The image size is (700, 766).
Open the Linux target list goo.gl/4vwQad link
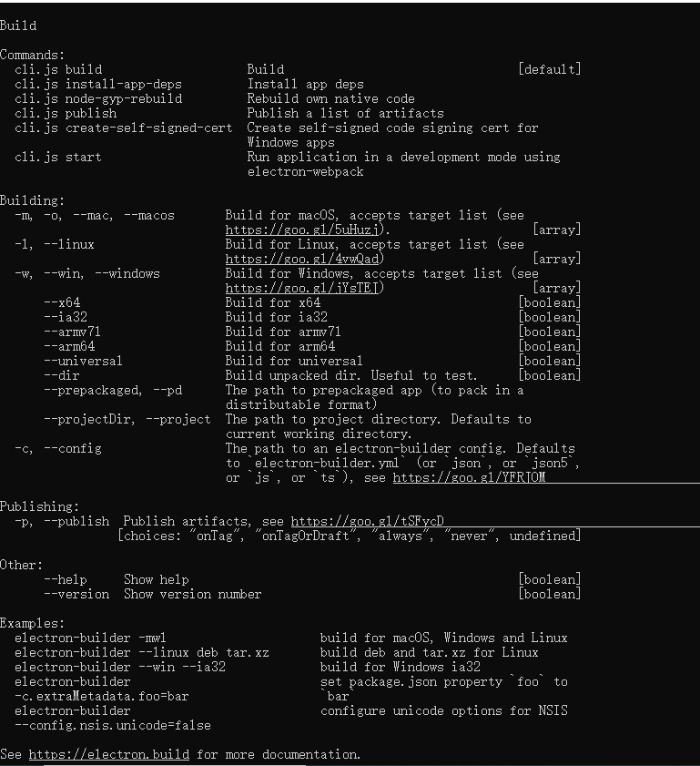point(302,259)
